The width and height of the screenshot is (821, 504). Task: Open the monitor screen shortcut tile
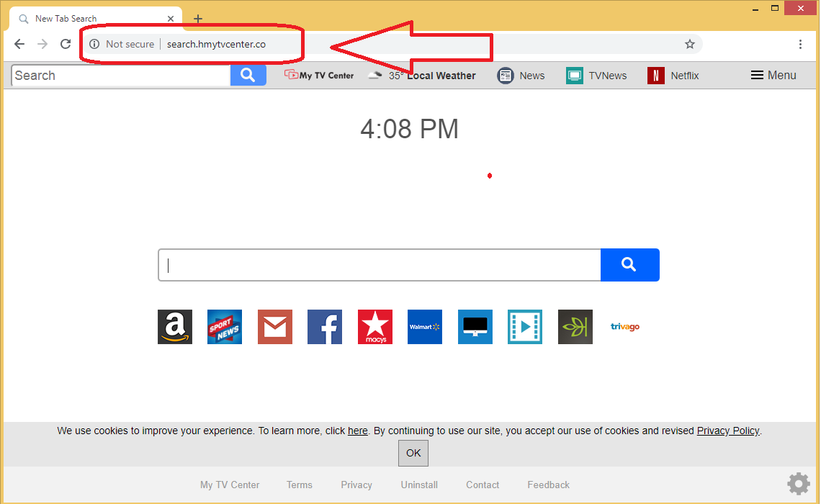(475, 327)
